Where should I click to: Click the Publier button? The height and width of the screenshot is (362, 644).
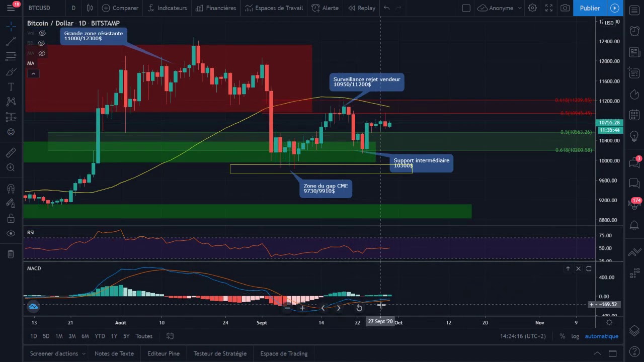coord(589,8)
